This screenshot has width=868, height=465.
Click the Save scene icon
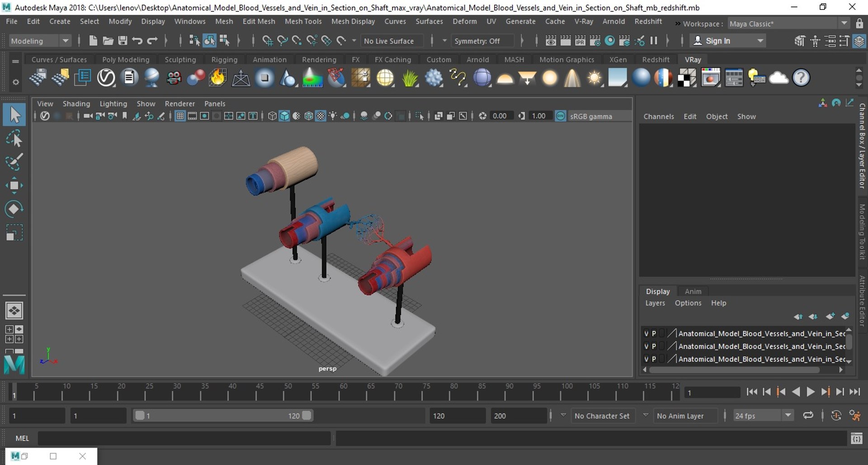tap(123, 41)
